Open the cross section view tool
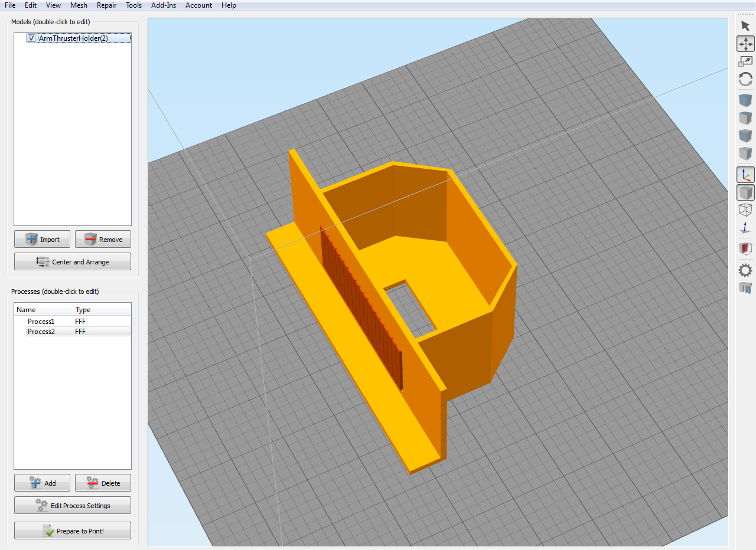This screenshot has height=550, width=756. click(x=745, y=249)
